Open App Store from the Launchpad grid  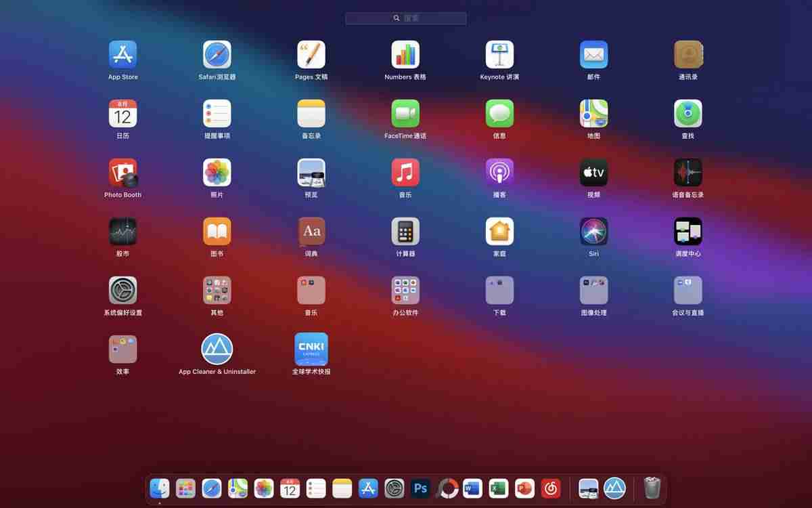click(x=122, y=55)
